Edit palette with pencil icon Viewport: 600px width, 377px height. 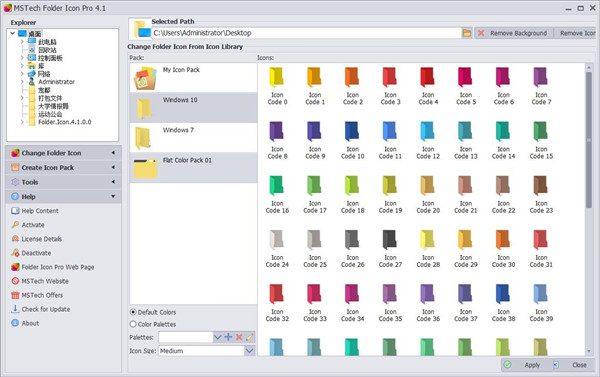point(249,337)
